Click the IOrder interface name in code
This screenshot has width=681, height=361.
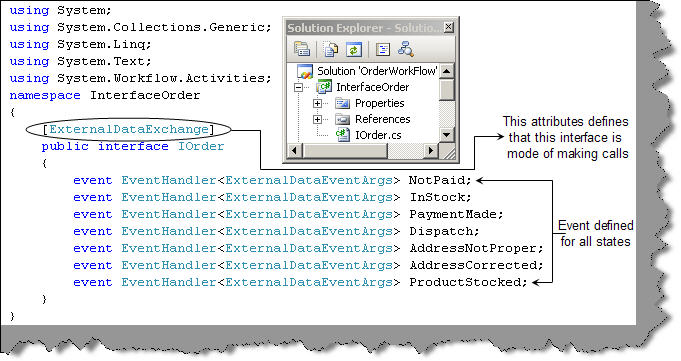pos(201,146)
